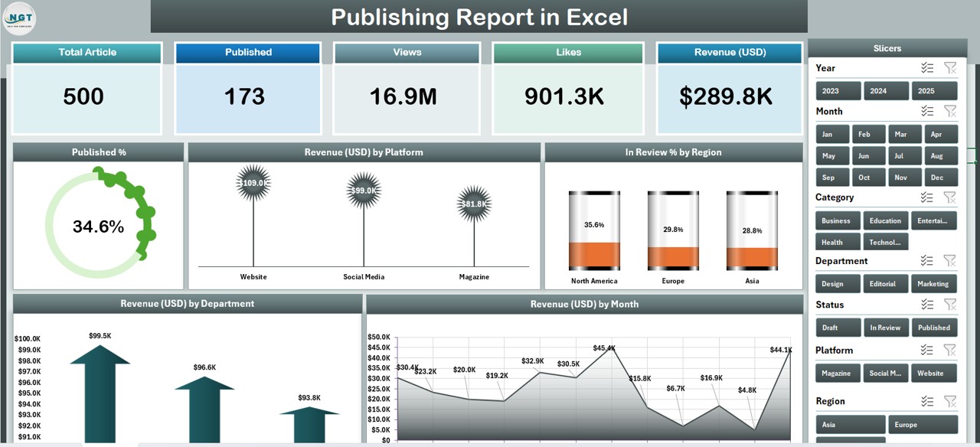Click the Revenue value $289.8K
Viewport: 980px width, 447px height.
click(727, 96)
